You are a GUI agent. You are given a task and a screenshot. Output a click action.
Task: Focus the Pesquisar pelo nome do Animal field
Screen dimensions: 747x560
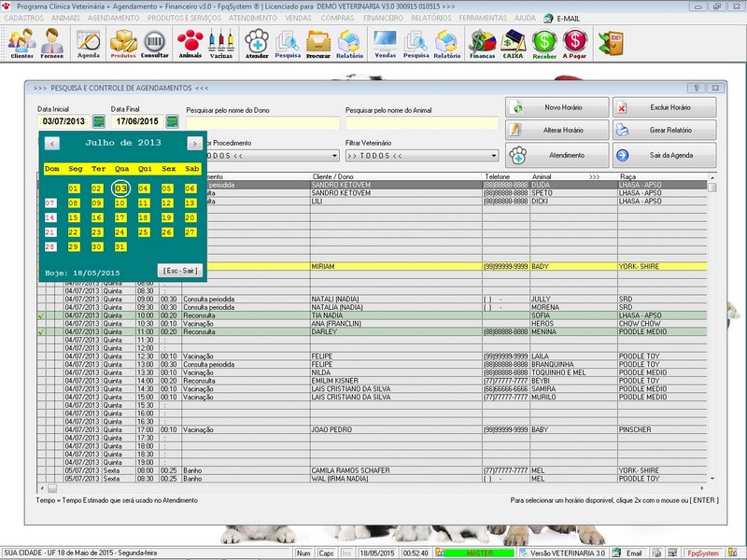[x=421, y=122]
